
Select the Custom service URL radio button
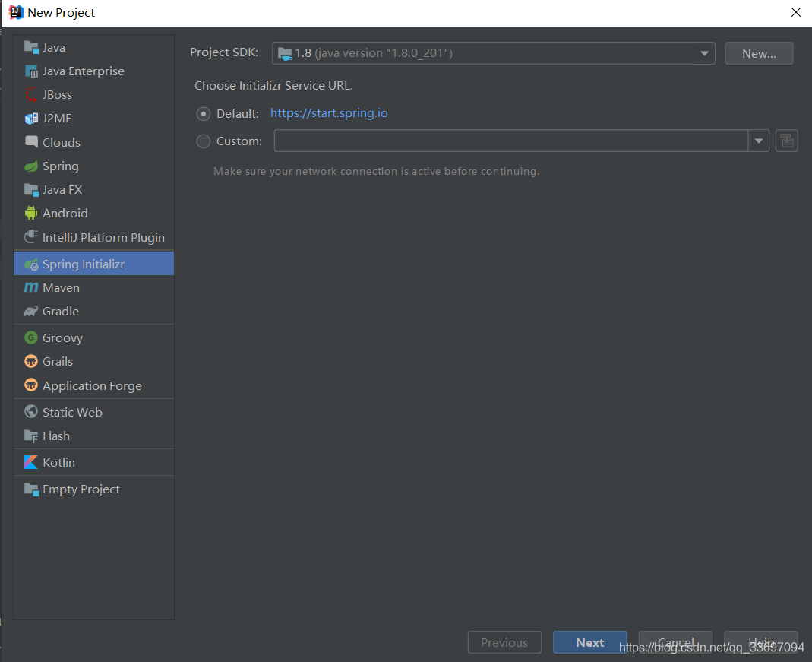coord(203,141)
